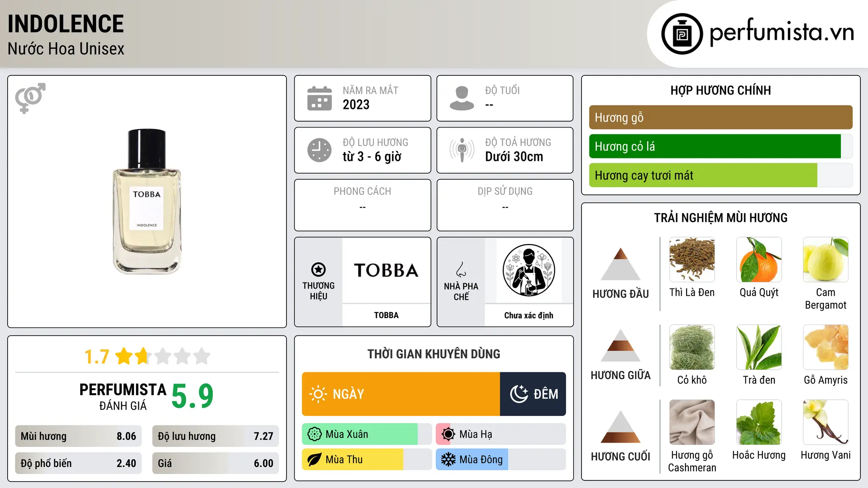Click the Độ lưu hương score 7.27 row
Screen dimensions: 868x488
point(215,436)
